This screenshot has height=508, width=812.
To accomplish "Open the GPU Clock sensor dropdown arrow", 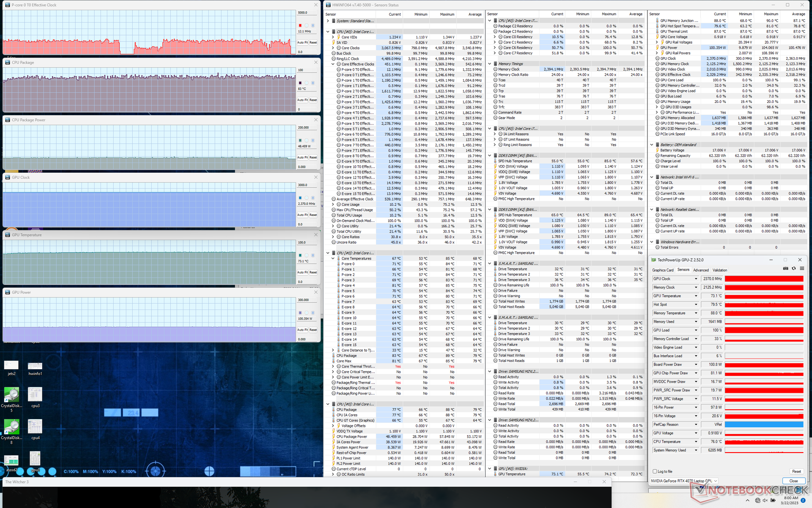I will click(x=696, y=279).
